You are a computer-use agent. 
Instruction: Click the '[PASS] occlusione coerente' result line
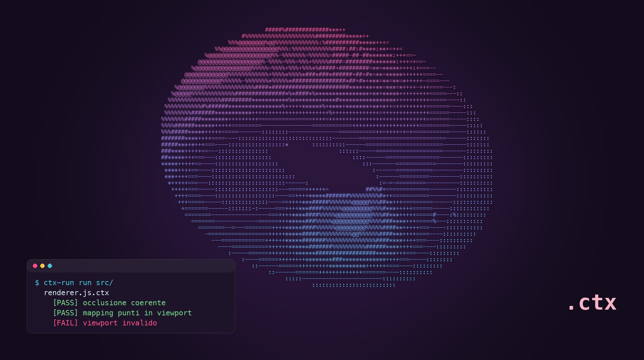tap(109, 303)
